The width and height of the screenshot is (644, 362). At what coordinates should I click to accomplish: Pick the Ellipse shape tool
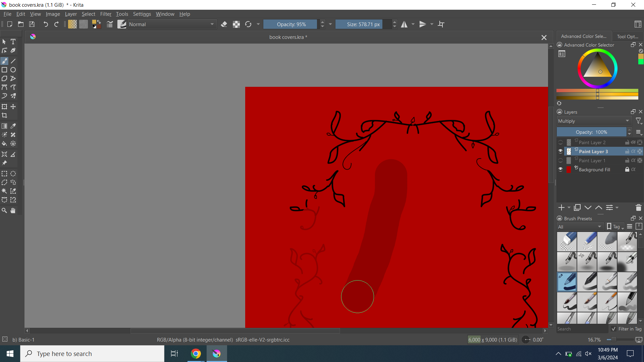coord(13,70)
